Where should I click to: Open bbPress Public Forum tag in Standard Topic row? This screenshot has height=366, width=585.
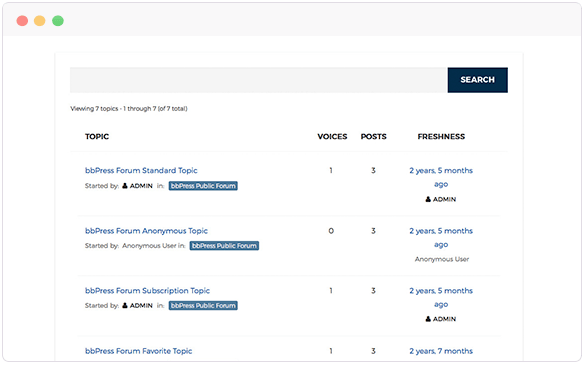click(203, 186)
